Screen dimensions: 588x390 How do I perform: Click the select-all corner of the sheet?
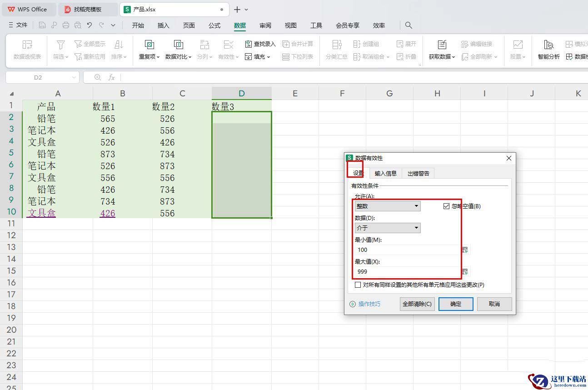click(11, 94)
